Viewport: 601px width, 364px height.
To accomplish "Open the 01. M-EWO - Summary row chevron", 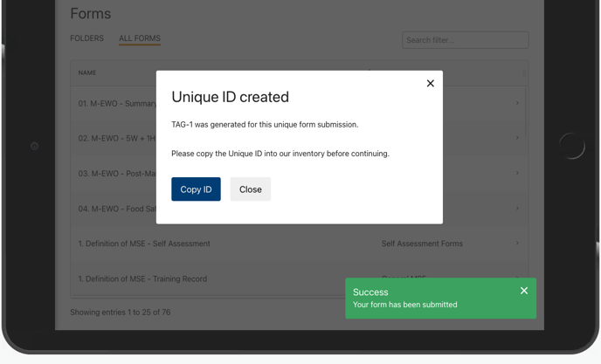I will click(x=517, y=103).
